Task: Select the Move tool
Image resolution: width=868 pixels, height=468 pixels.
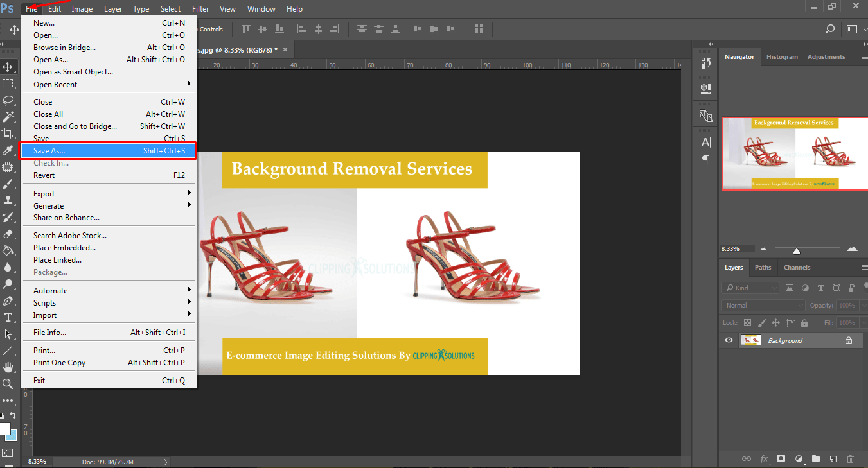Action: [x=10, y=66]
